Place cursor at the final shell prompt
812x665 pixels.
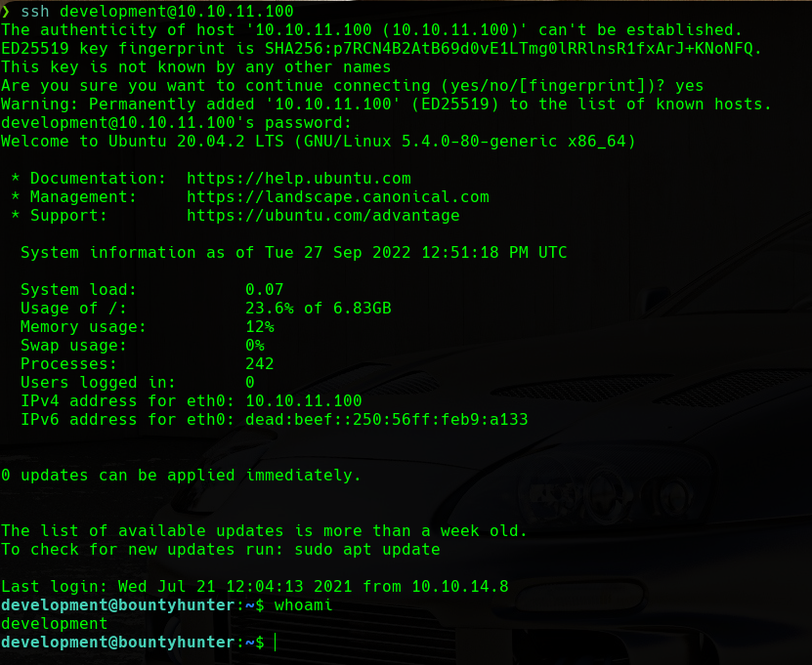(277, 643)
